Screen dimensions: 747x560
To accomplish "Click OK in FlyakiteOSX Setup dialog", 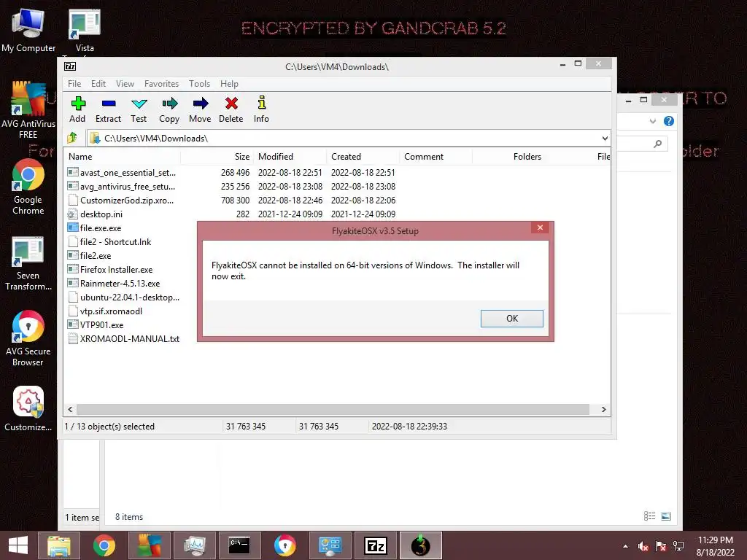I will [x=511, y=319].
